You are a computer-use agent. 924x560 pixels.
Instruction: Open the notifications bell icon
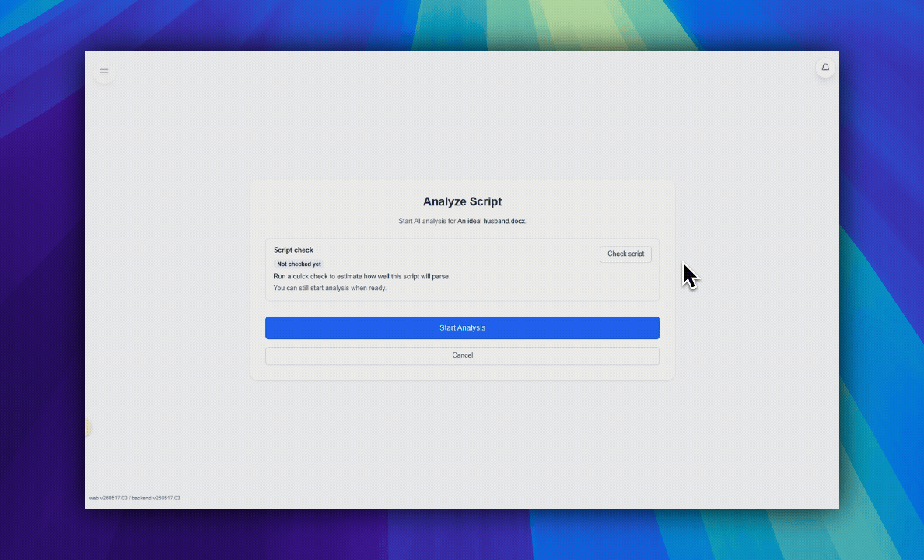click(x=825, y=67)
